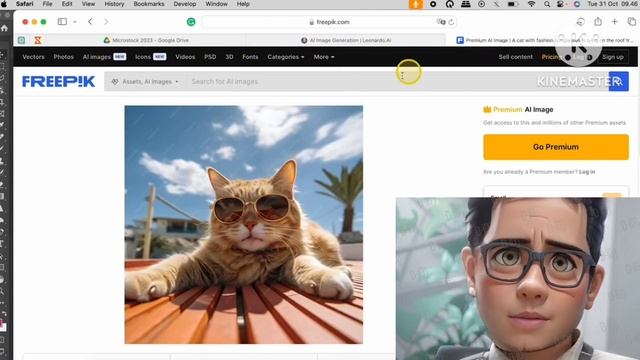The height and width of the screenshot is (360, 640).
Task: Click the Log in link
Action: 587,172
